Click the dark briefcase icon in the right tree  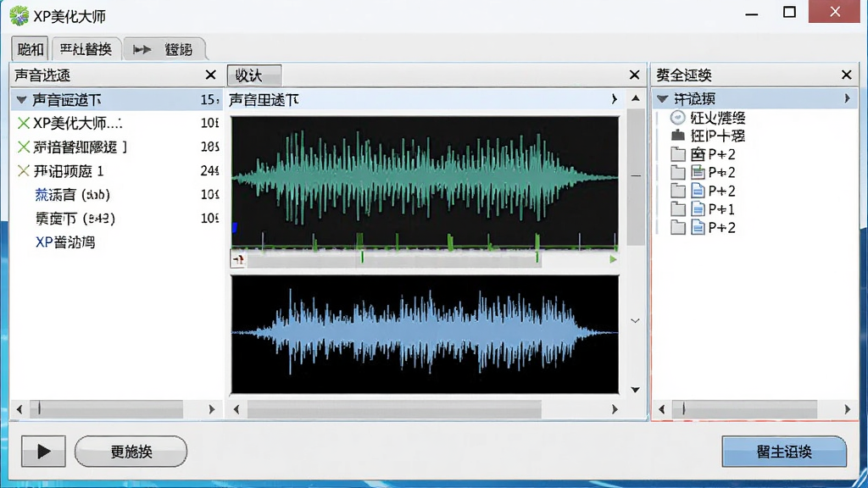point(677,136)
